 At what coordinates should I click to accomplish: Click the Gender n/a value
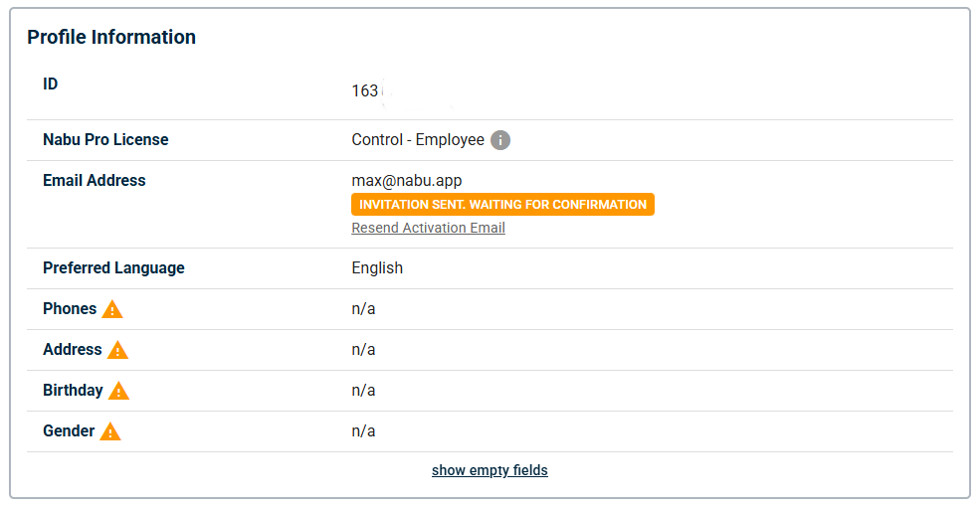click(x=363, y=431)
